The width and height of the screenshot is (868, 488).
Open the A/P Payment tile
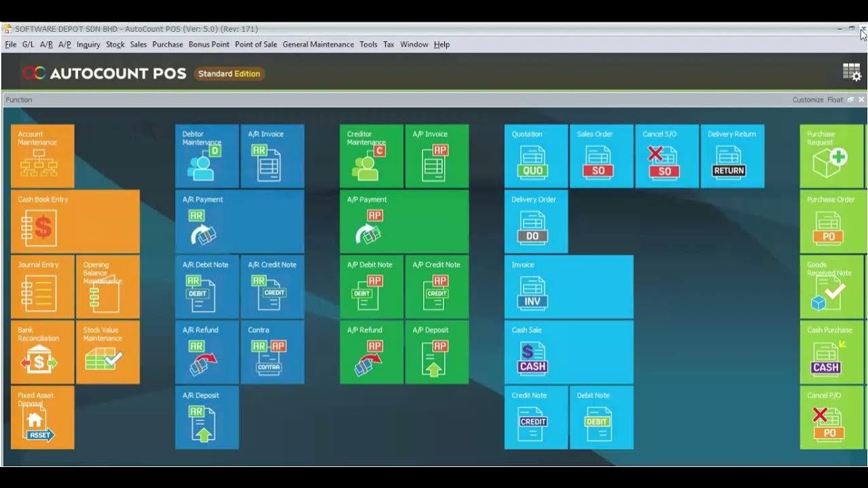coord(404,221)
